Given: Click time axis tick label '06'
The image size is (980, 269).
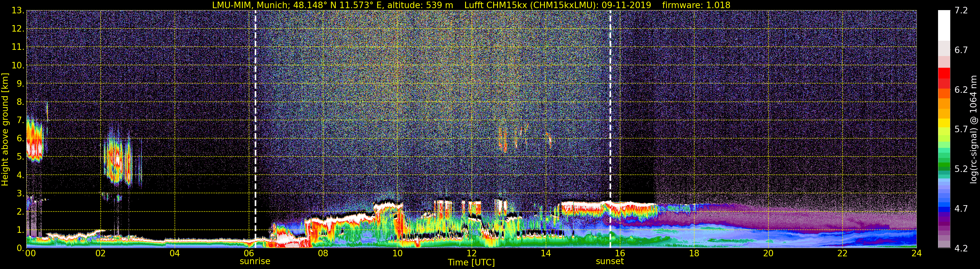Looking at the screenshot, I should (248, 253).
